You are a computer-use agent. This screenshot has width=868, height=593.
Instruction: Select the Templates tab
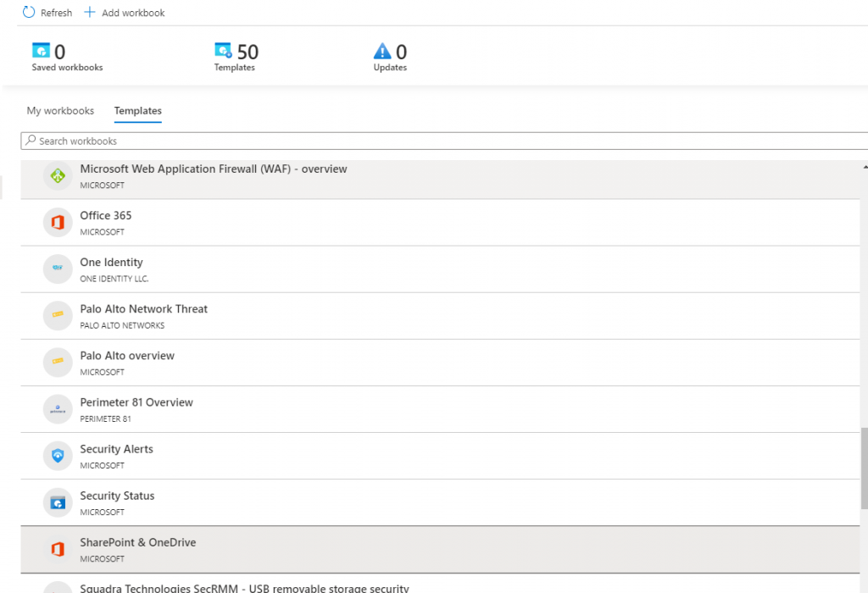(138, 111)
